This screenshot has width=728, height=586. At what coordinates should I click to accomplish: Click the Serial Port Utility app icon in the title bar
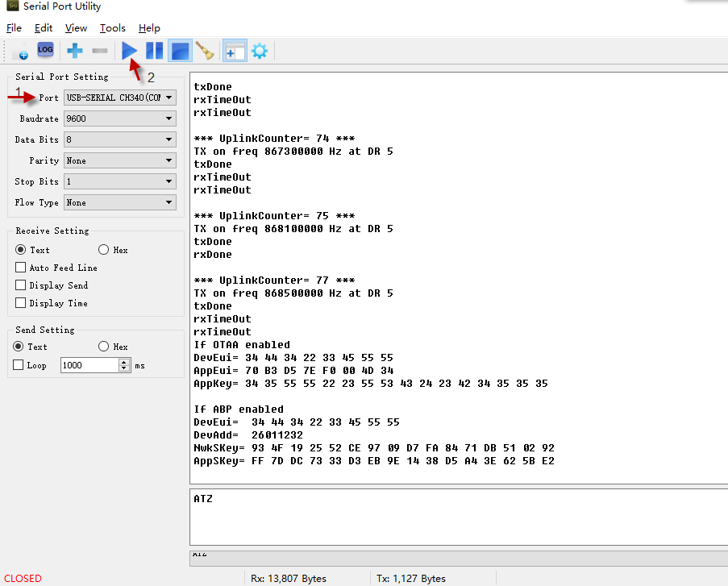click(x=13, y=6)
